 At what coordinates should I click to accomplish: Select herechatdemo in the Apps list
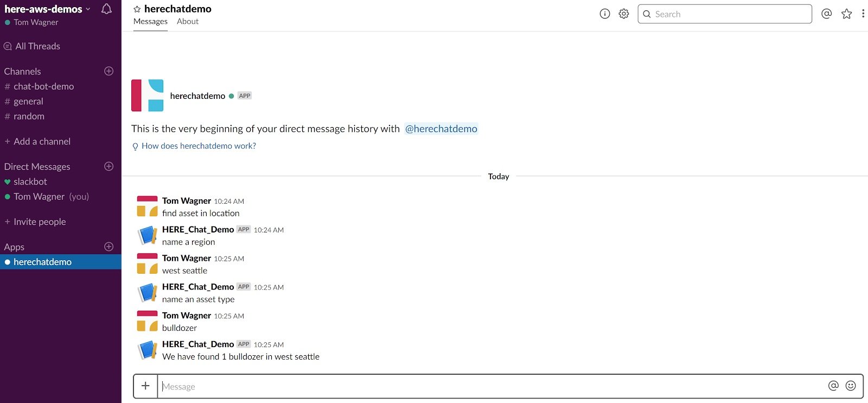61,262
